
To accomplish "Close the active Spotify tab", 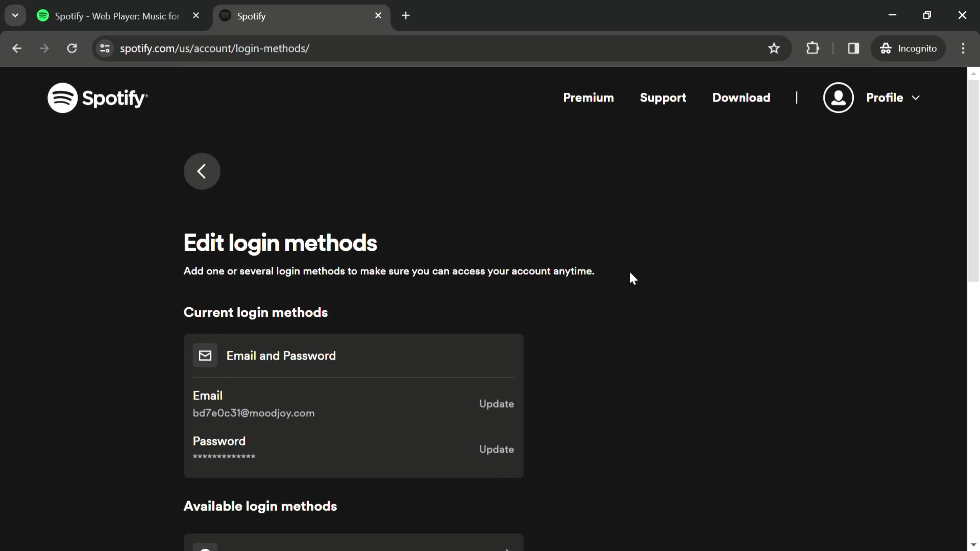I will (378, 16).
